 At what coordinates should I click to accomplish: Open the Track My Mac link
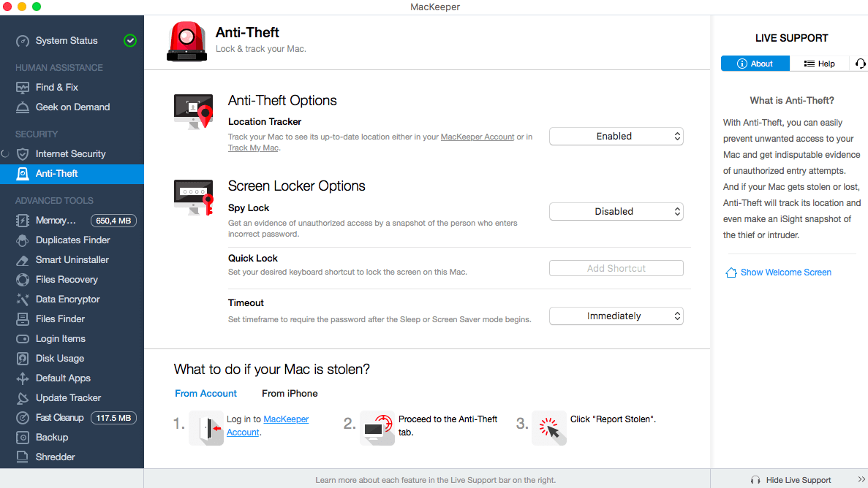coord(253,148)
